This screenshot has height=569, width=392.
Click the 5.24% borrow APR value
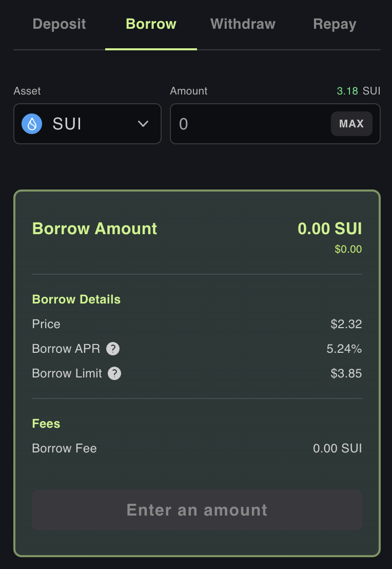pos(344,349)
